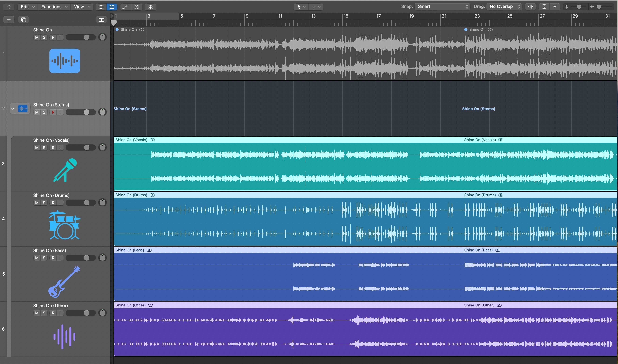The height and width of the screenshot is (364, 618).
Task: Record-enable the Shine On (Bass) track
Action: click(53, 258)
